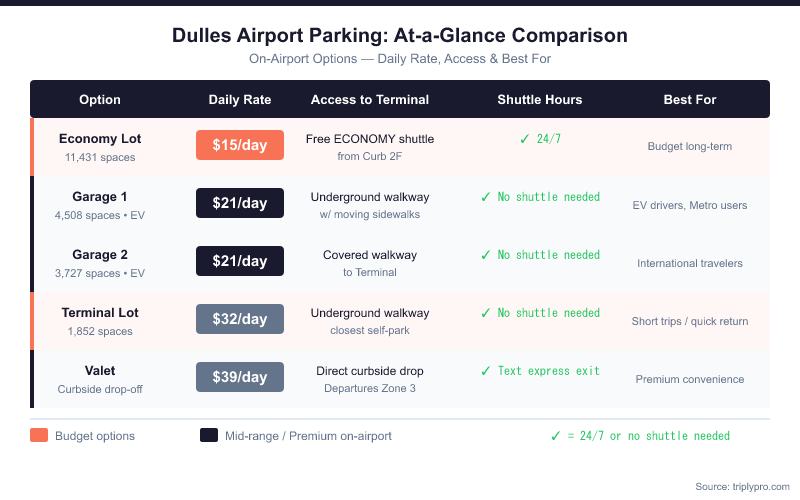
Task: Click the Garage 2 no-shuttle checkmark
Action: tap(486, 255)
